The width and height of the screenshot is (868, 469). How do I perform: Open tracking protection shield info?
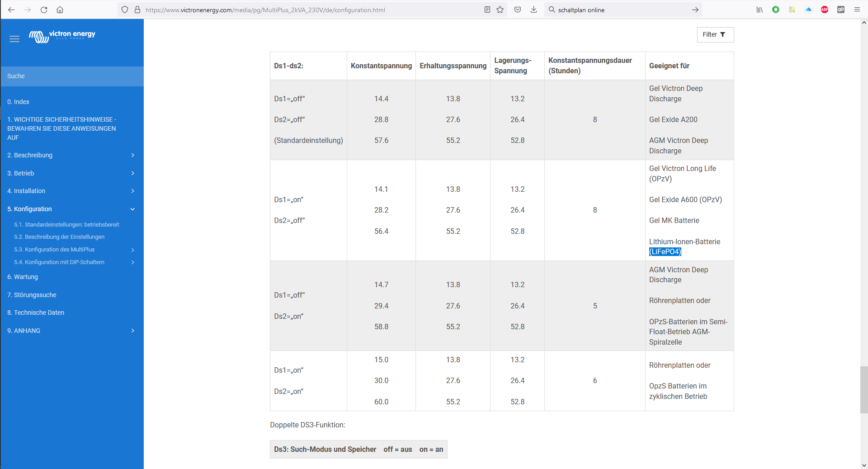125,9
